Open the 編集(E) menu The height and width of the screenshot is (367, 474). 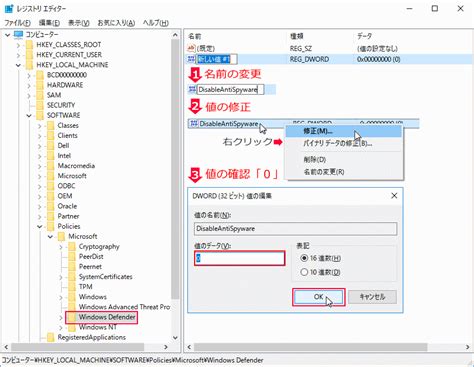pos(49,23)
